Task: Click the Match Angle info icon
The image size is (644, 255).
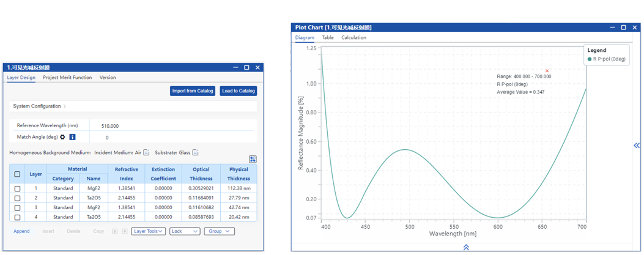Action: (x=72, y=137)
